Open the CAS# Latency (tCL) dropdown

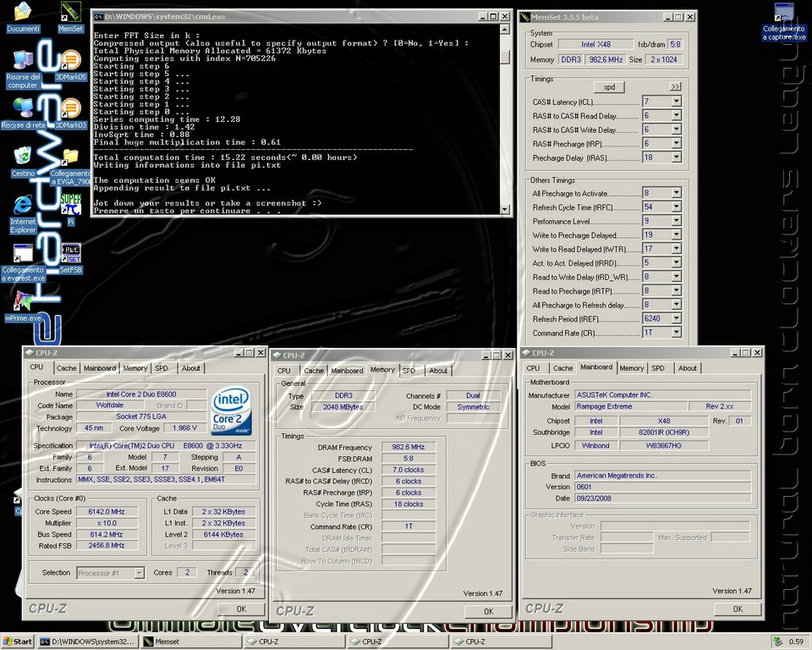coord(677,102)
